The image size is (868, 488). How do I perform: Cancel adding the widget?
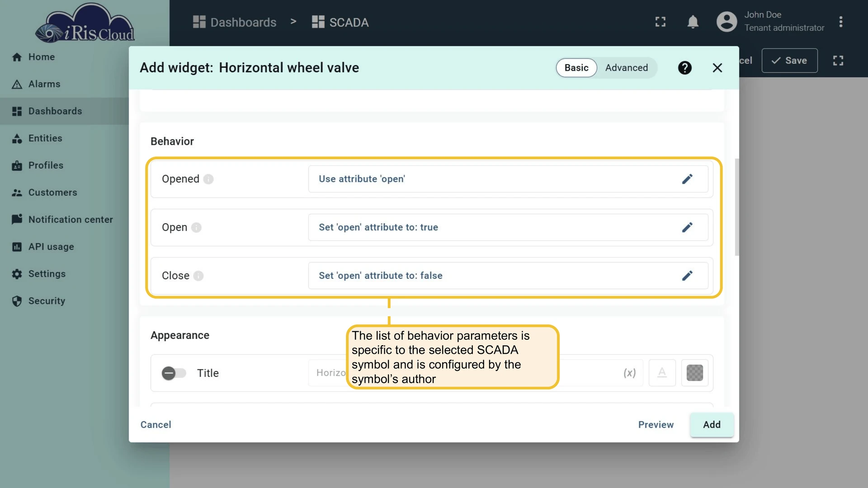click(x=156, y=425)
